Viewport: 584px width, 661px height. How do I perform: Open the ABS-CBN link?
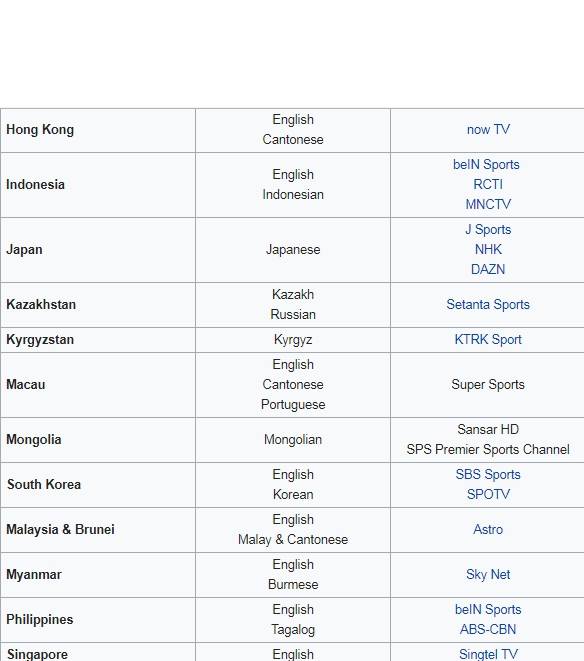(488, 629)
